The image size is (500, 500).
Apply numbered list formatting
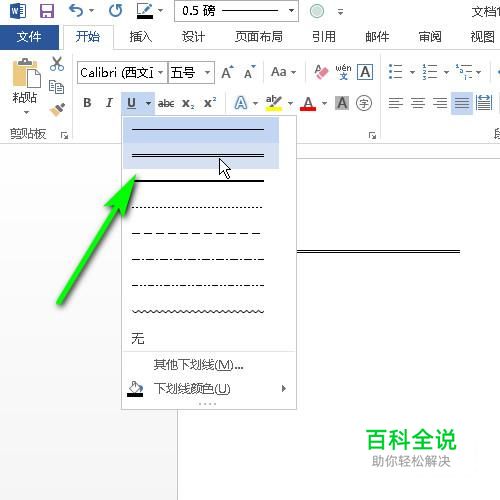coord(430,72)
